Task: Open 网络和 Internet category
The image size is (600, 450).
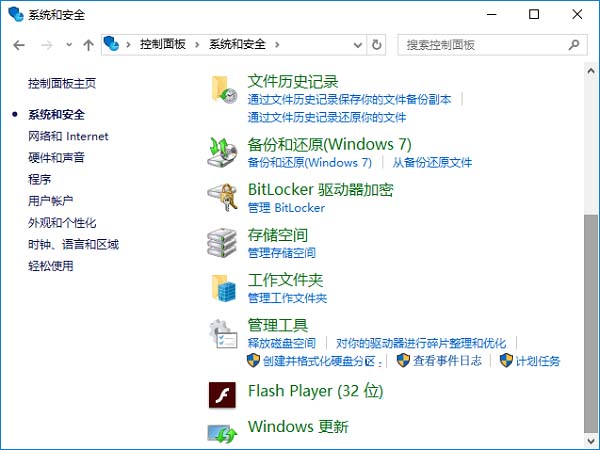Action: pyautogui.click(x=68, y=136)
